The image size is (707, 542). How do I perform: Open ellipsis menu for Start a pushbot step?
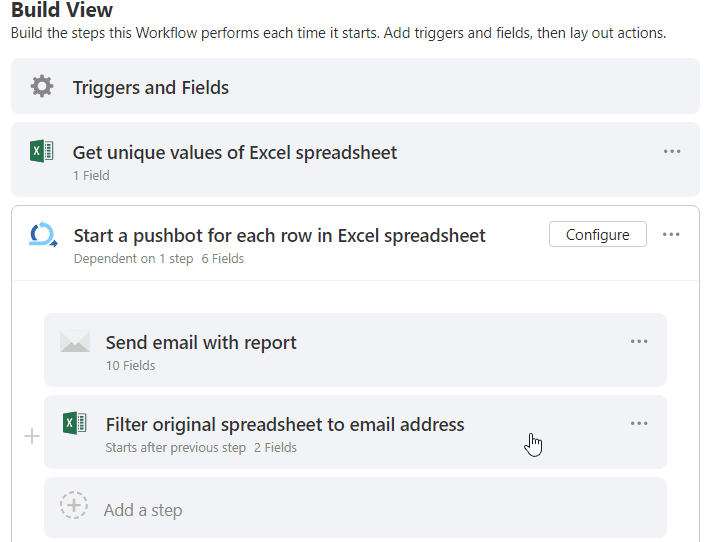tap(671, 234)
